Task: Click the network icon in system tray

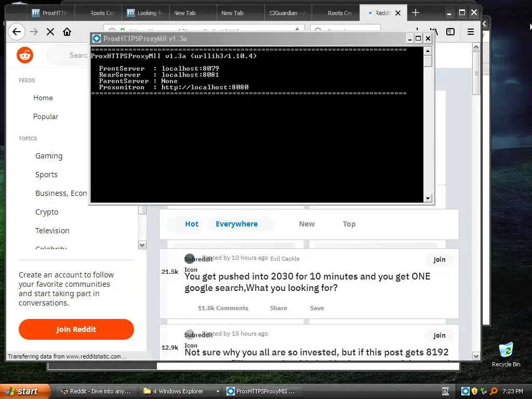Action: (x=484, y=391)
